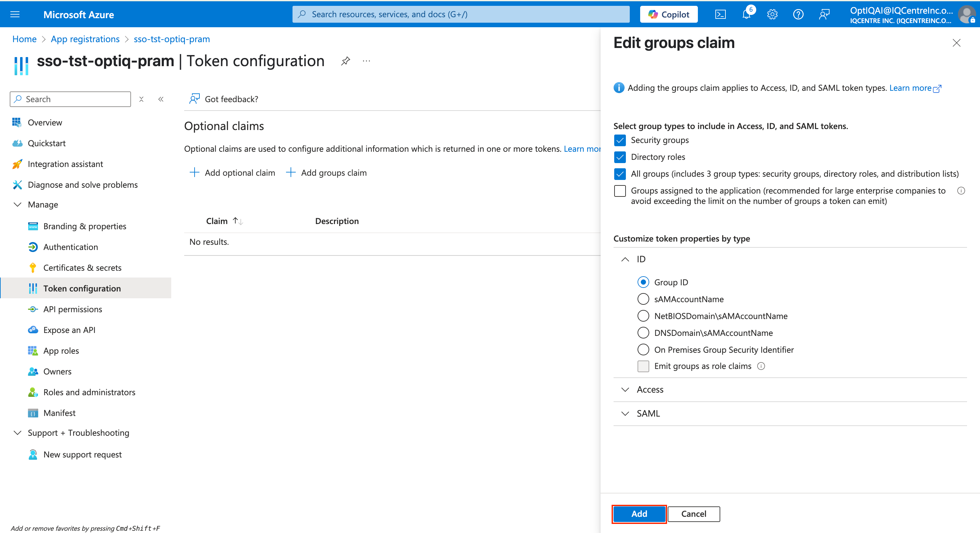Click the top bar feedback icon
This screenshot has height=533, width=980.
(x=824, y=15)
